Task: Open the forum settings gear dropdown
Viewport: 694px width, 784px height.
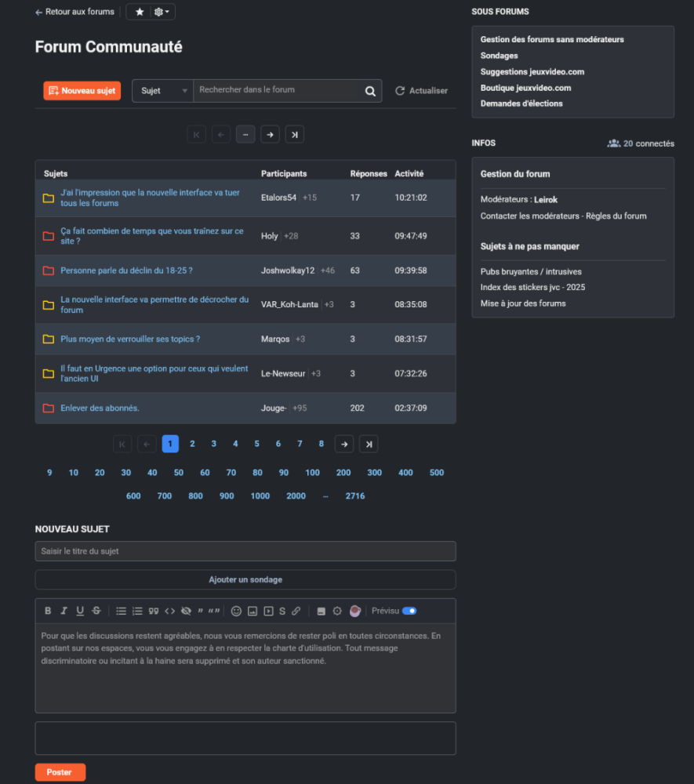Action: click(x=162, y=13)
